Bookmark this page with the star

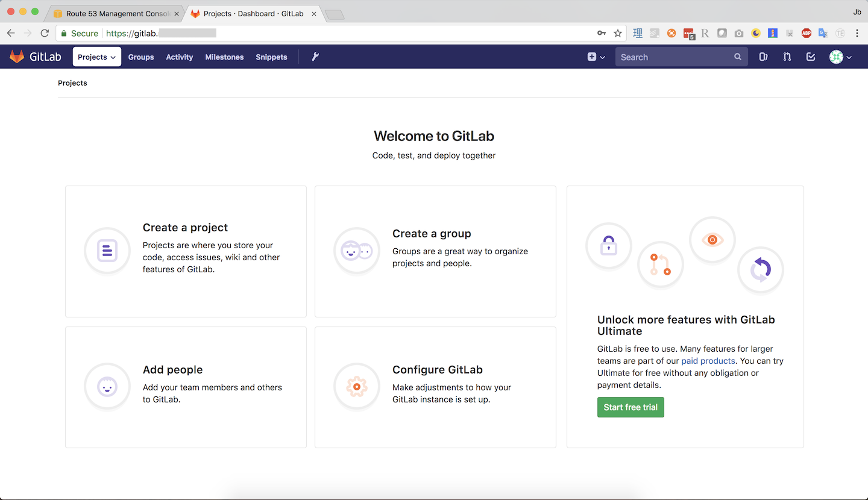[618, 33]
